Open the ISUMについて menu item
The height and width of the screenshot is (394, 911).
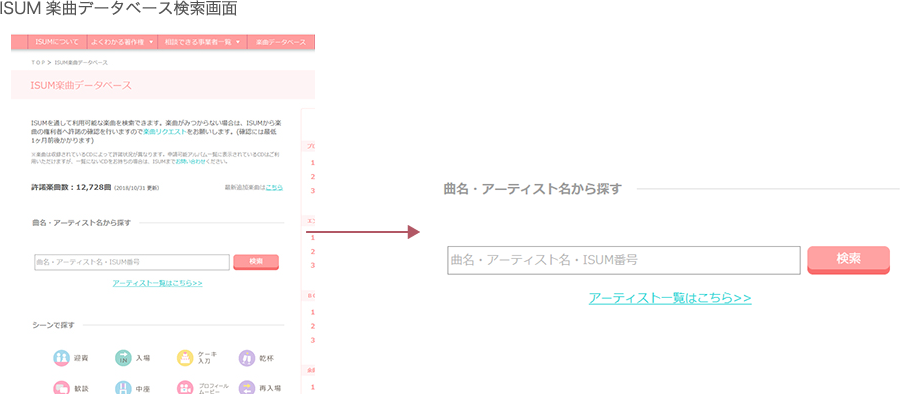pos(56,42)
